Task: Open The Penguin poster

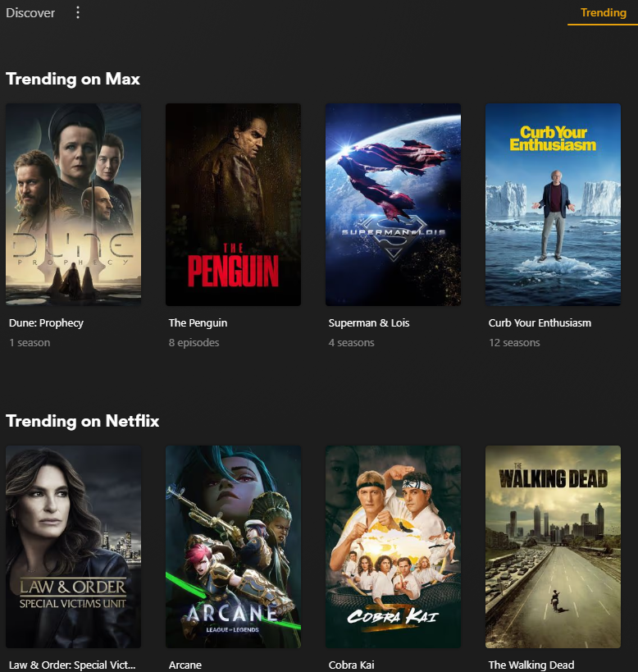Action: (x=233, y=204)
